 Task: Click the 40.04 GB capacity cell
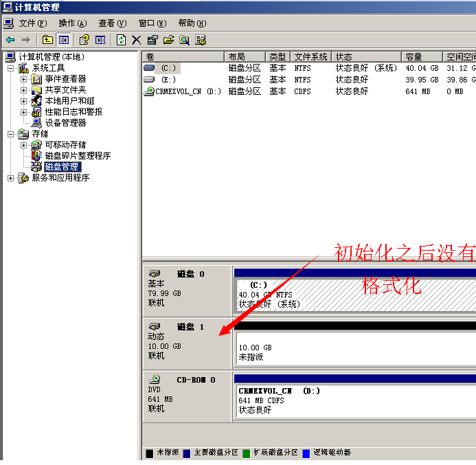422,68
